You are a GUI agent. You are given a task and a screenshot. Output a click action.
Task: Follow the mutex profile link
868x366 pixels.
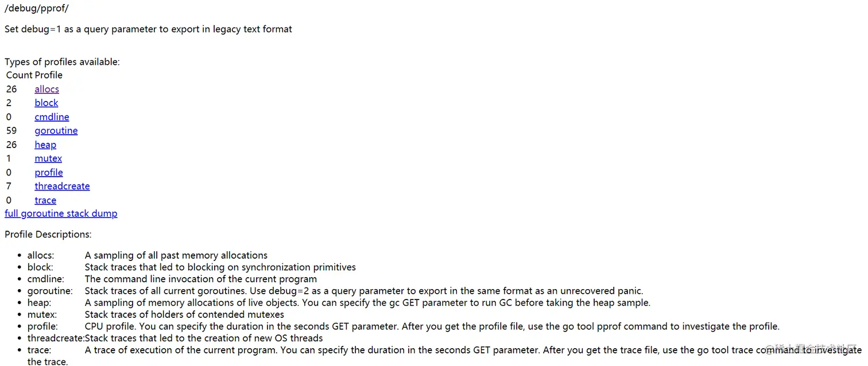(48, 158)
